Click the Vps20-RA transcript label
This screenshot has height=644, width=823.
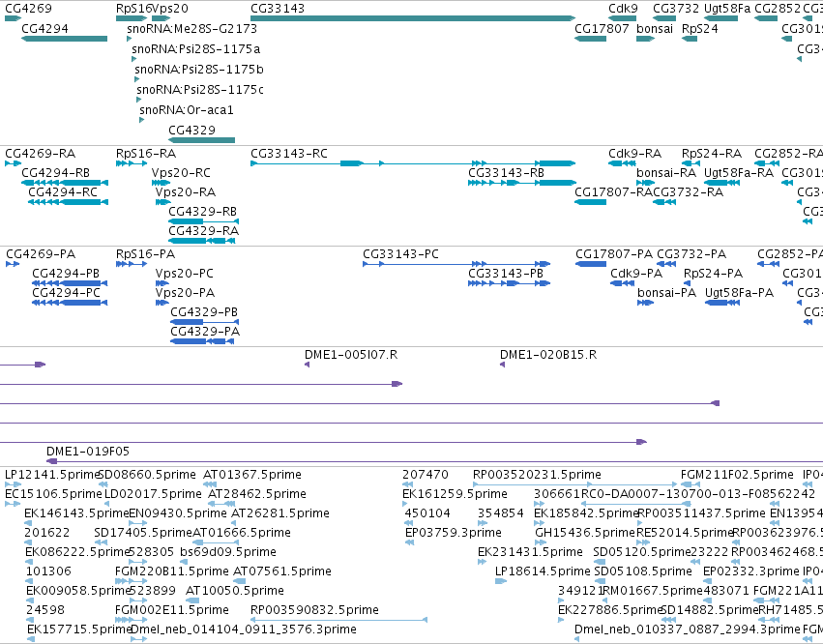click(186, 192)
